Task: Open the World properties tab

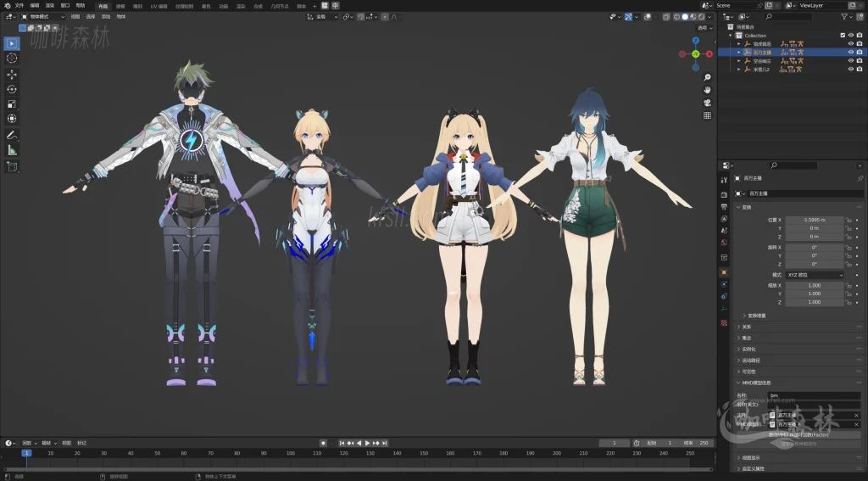Action: [724, 243]
